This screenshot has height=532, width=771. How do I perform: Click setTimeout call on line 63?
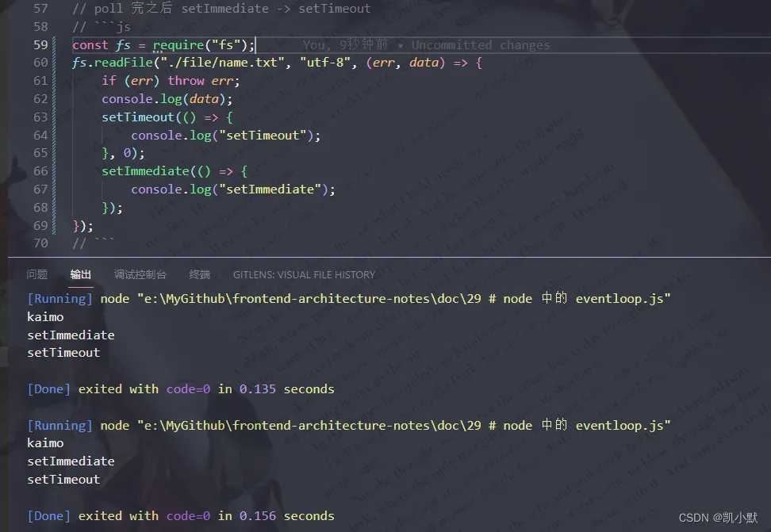tap(138, 117)
